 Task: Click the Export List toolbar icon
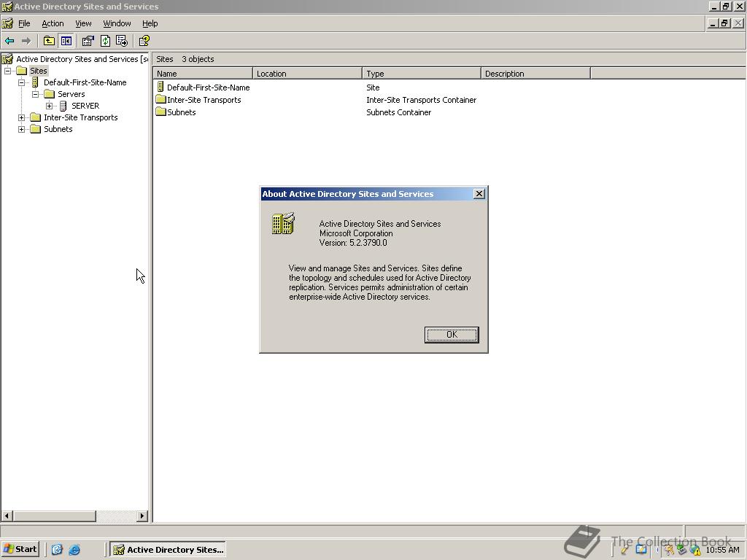coord(122,41)
